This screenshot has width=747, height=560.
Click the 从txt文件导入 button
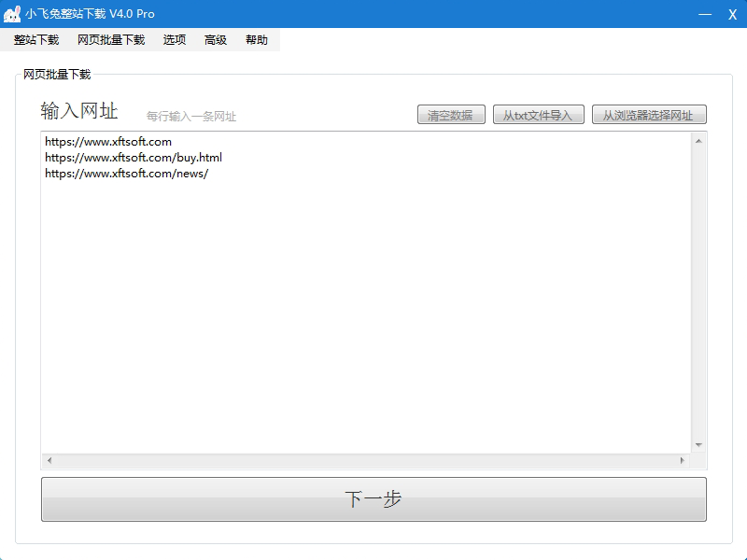539,115
